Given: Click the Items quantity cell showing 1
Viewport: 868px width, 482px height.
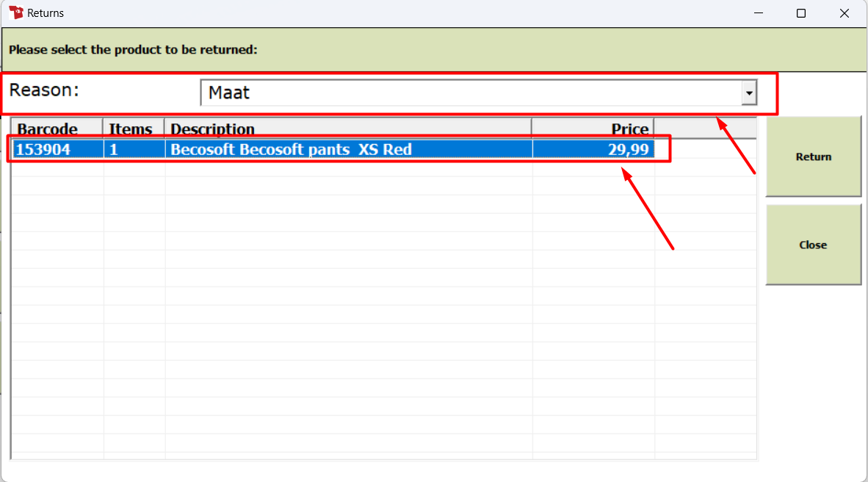Looking at the screenshot, I should 134,149.
